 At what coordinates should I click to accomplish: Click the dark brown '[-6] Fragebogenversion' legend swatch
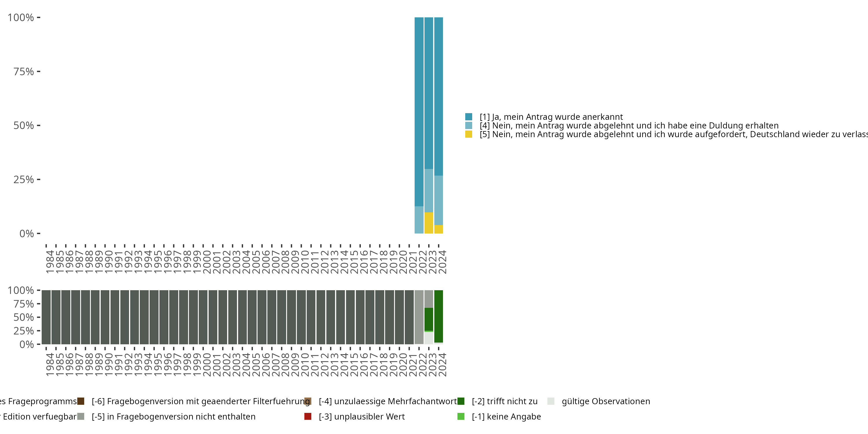point(80,401)
